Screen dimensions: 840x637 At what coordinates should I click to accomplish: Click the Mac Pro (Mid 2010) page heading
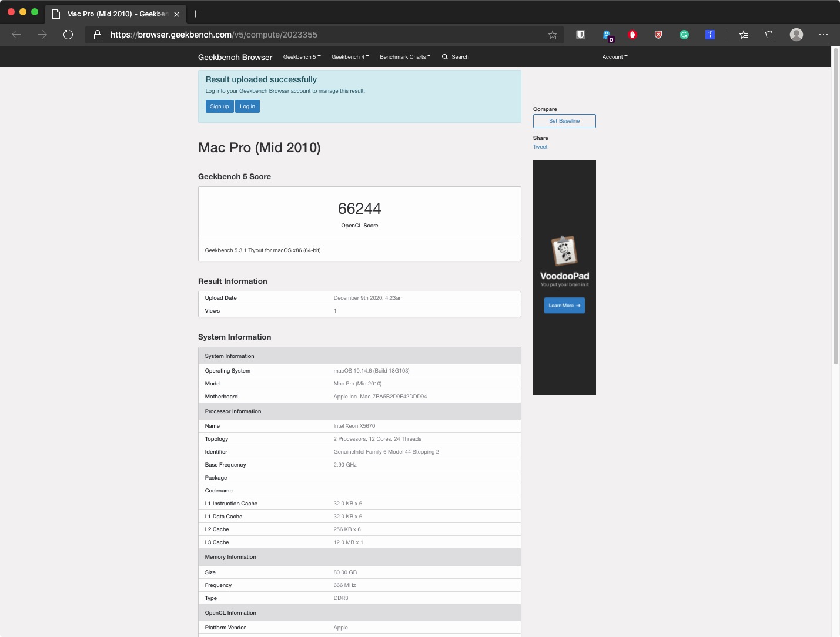259,147
